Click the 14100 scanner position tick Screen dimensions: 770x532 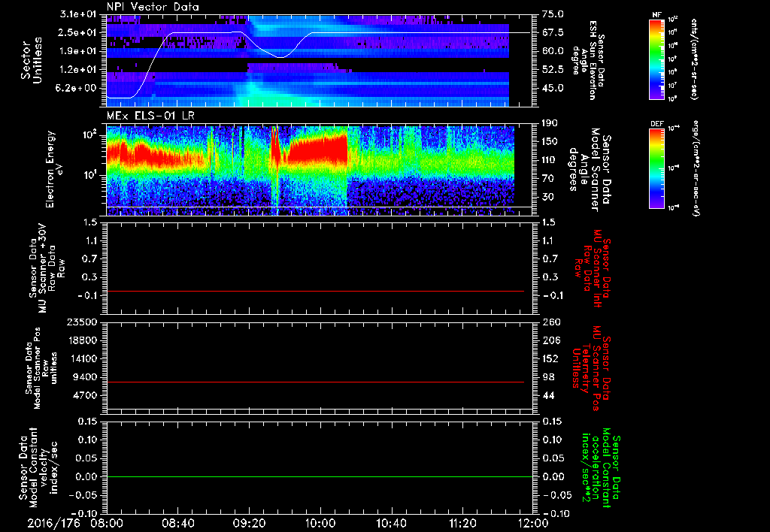[86, 358]
